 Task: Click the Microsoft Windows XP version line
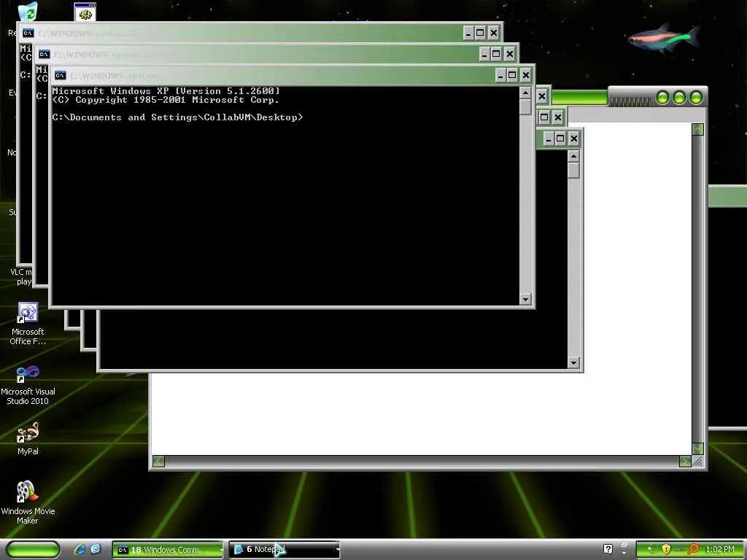166,91
